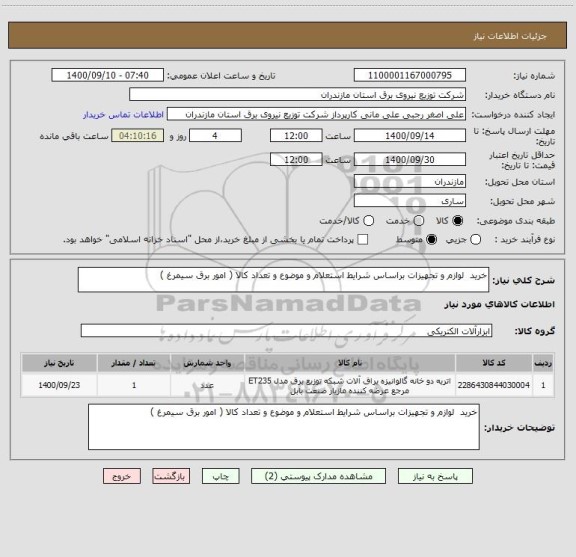
Task: Click the request creator name field
Action: tap(316, 115)
